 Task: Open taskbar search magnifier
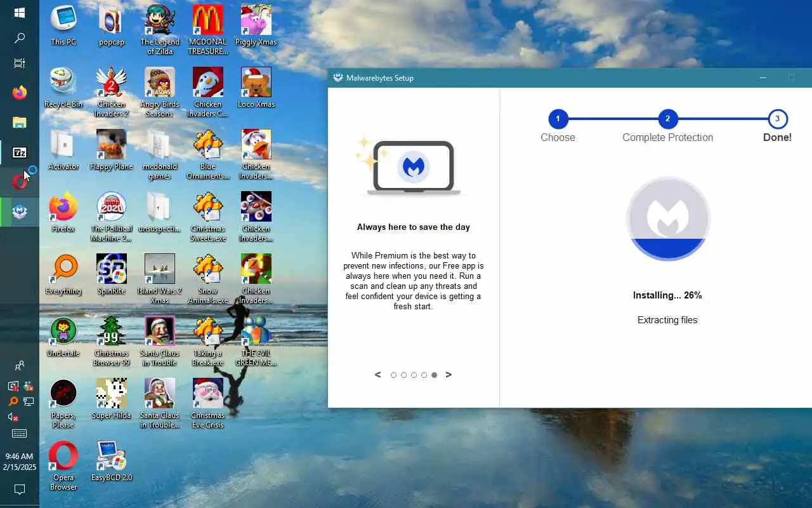click(x=19, y=38)
